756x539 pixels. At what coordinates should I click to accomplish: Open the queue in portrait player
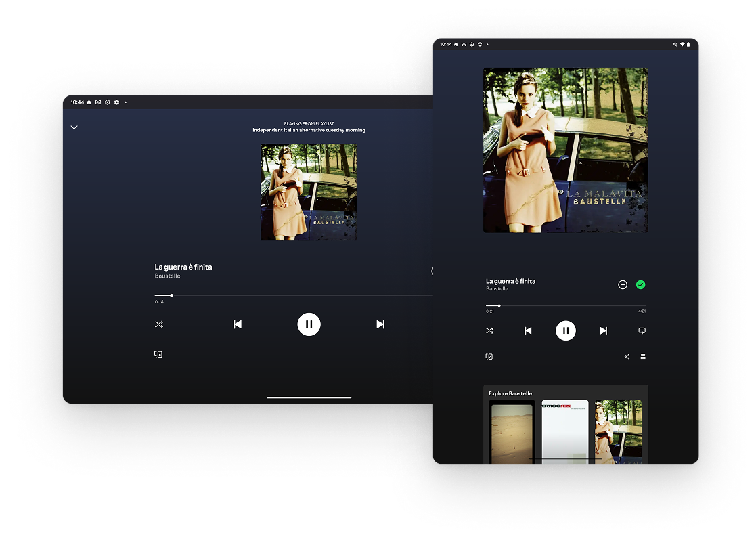(x=643, y=357)
